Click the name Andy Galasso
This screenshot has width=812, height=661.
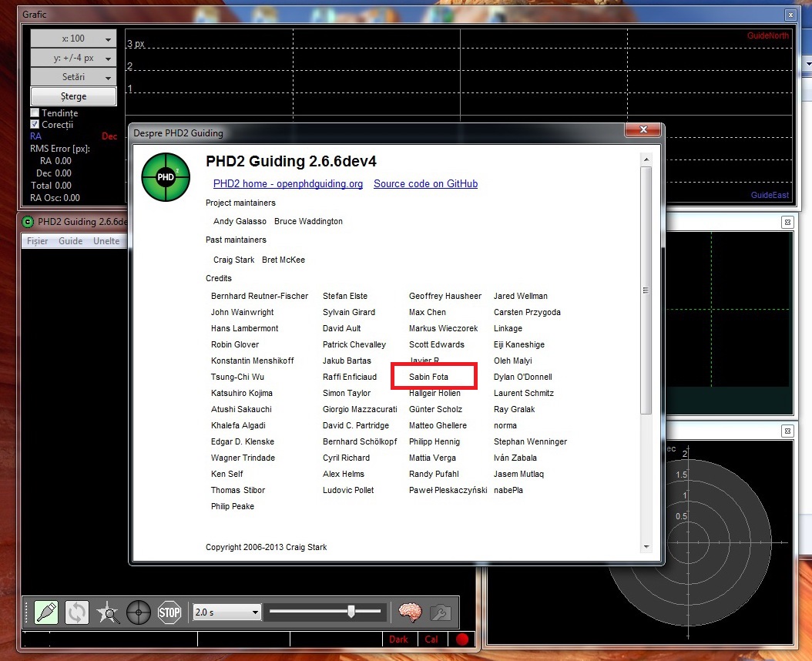pos(240,221)
